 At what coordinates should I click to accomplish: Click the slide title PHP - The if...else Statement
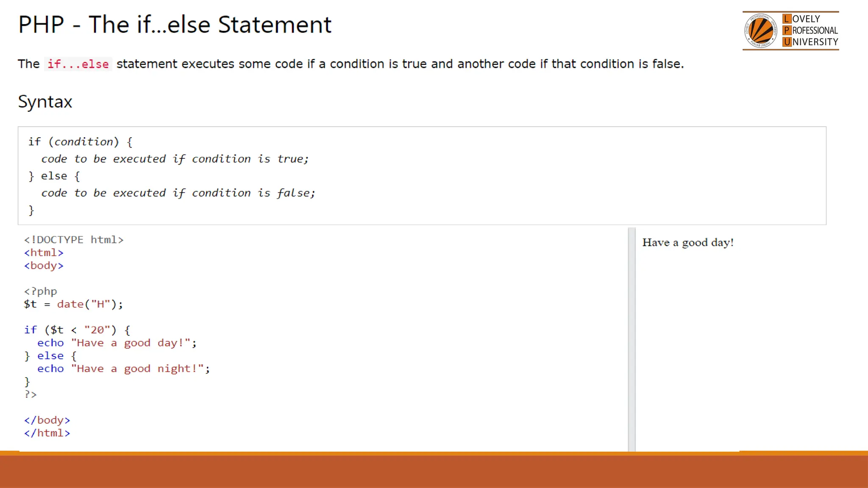[175, 25]
